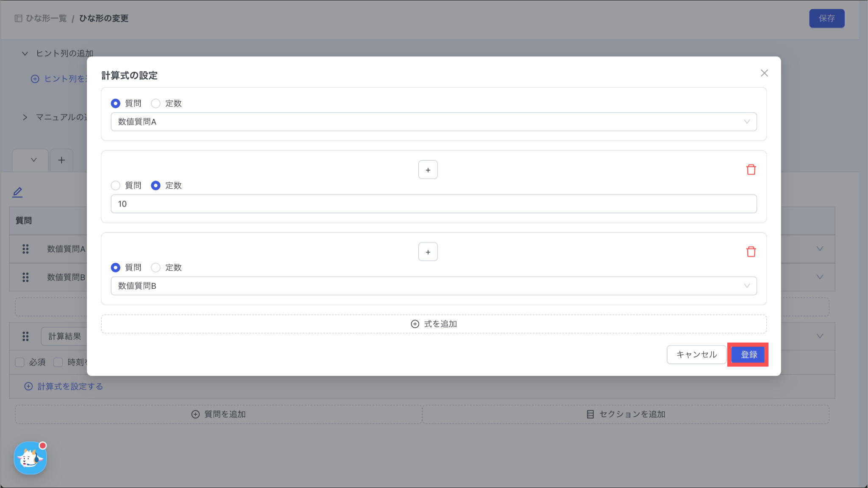Click the constant value field containing 10

tap(434, 204)
